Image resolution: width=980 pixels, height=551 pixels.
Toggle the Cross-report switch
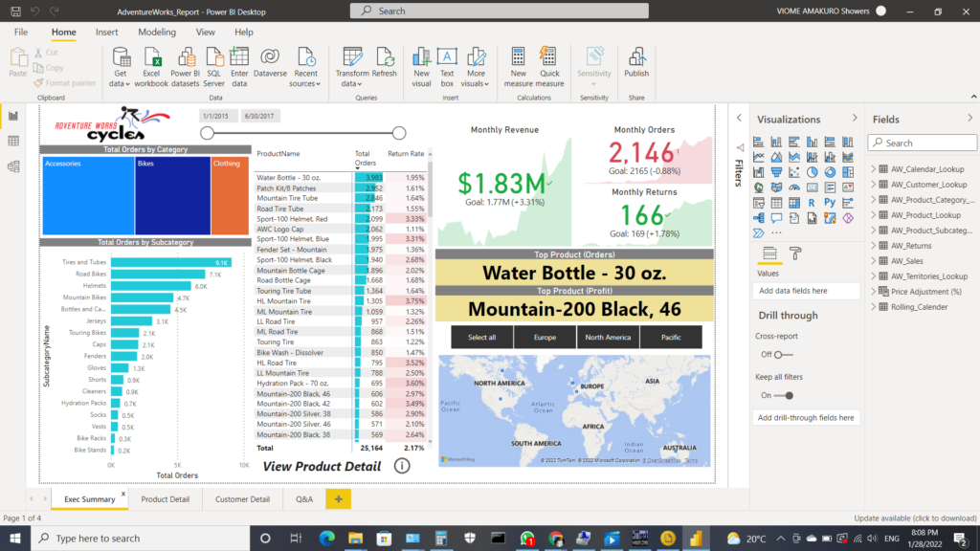point(783,354)
